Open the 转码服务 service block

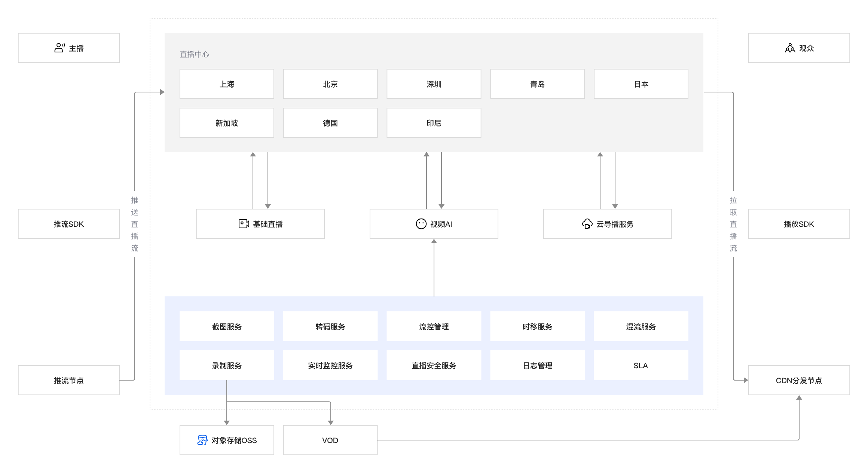pyautogui.click(x=330, y=326)
